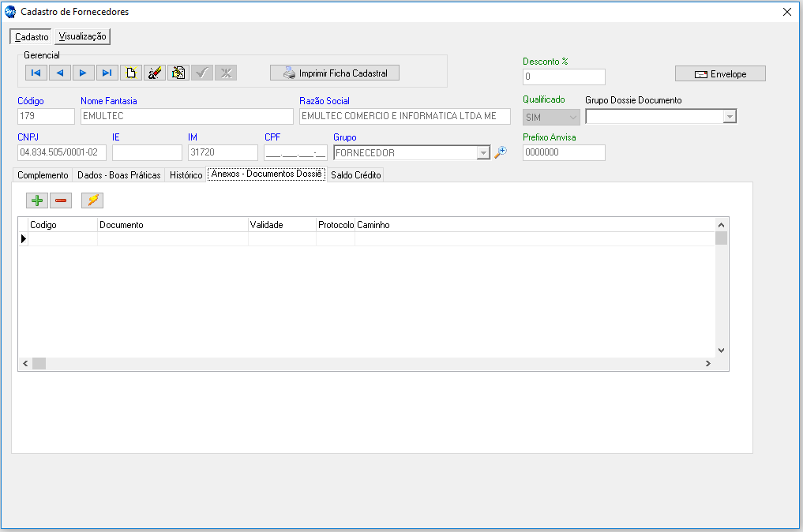The width and height of the screenshot is (803, 532).
Task: Go to the first supplier record
Action: tap(36, 73)
